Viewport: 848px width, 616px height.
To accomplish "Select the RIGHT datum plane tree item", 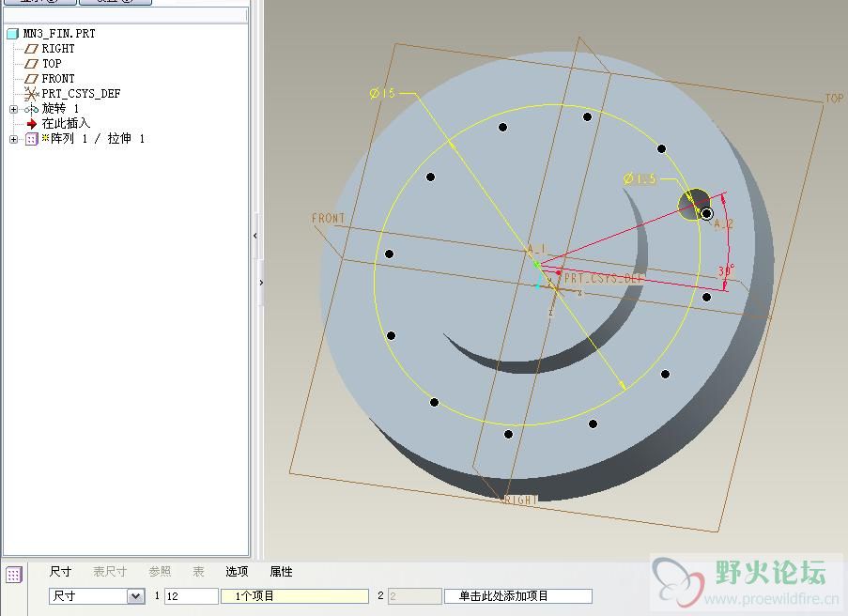I will 58,49.
